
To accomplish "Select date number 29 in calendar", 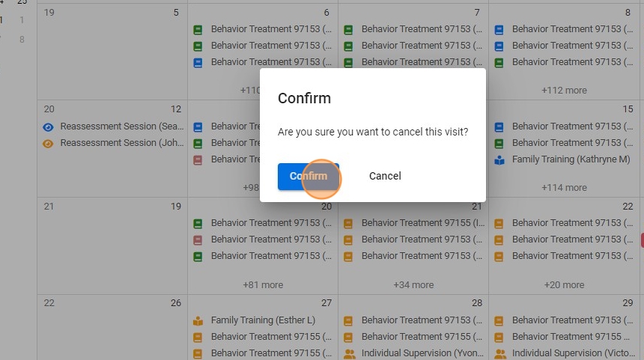I will click(628, 303).
